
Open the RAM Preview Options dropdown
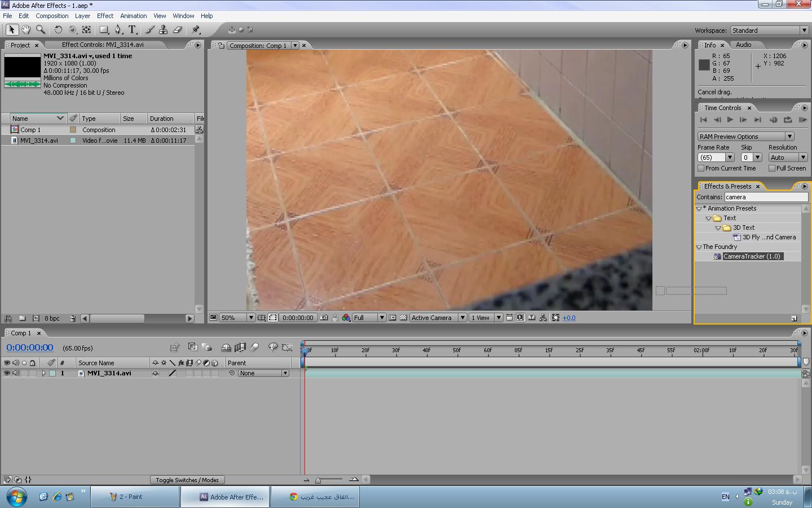745,137
